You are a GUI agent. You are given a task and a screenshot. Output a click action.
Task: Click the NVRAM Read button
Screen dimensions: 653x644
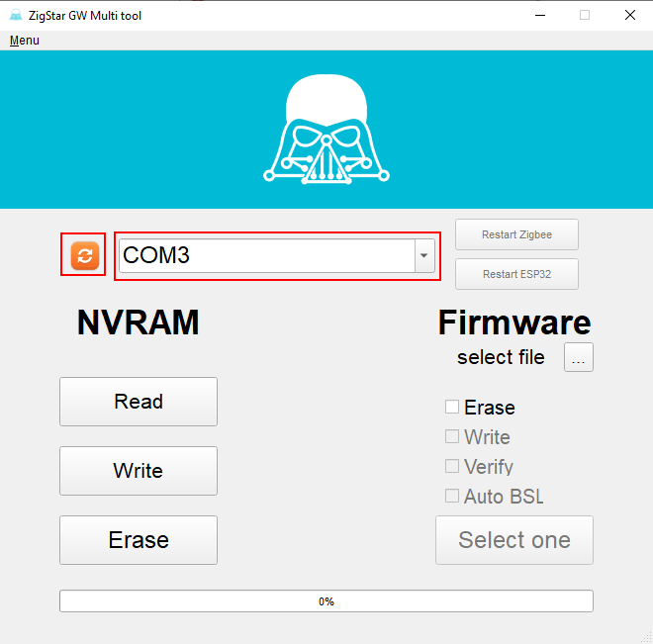click(x=139, y=402)
